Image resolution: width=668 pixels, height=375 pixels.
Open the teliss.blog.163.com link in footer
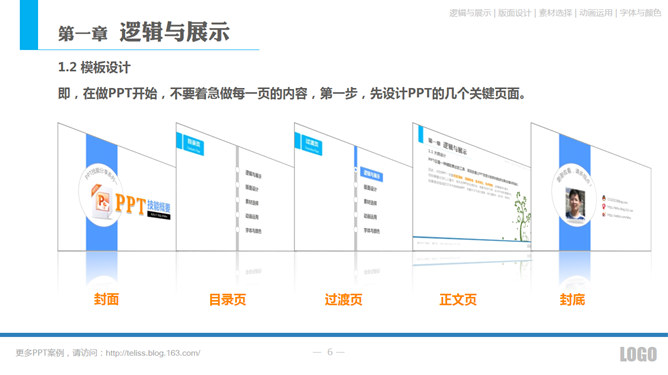pos(153,353)
